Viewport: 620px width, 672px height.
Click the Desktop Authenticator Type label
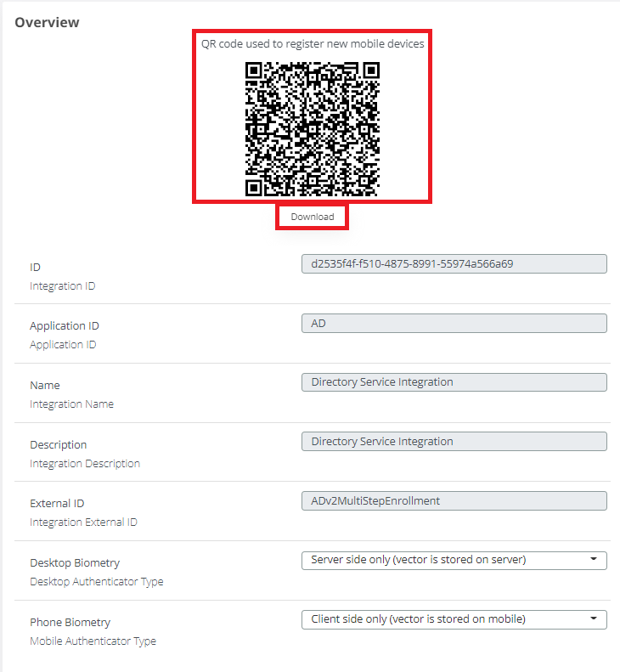coord(96,582)
